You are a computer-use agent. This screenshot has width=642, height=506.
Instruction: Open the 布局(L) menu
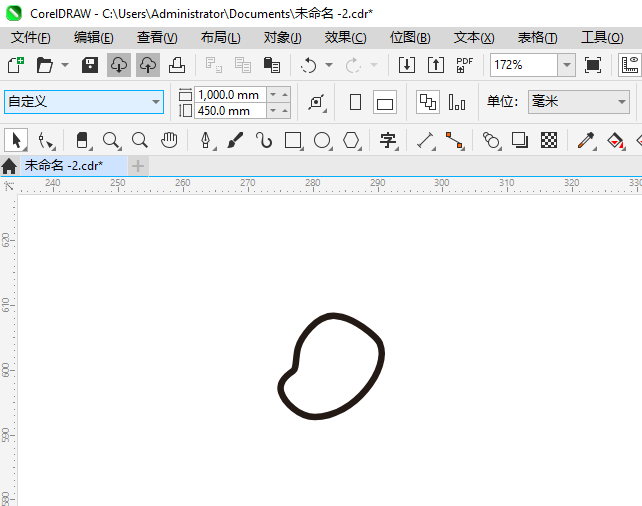pyautogui.click(x=221, y=38)
